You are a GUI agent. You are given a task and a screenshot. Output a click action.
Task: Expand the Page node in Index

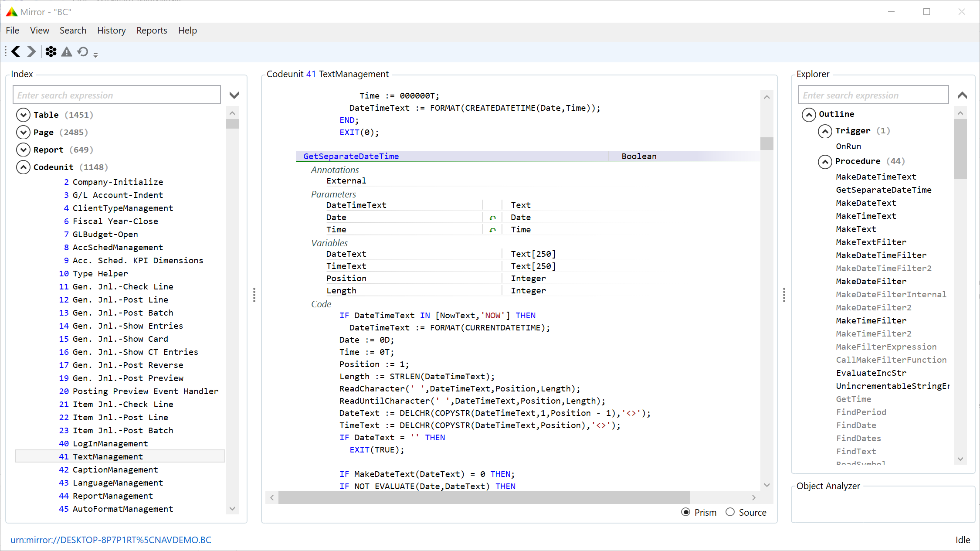(x=23, y=132)
